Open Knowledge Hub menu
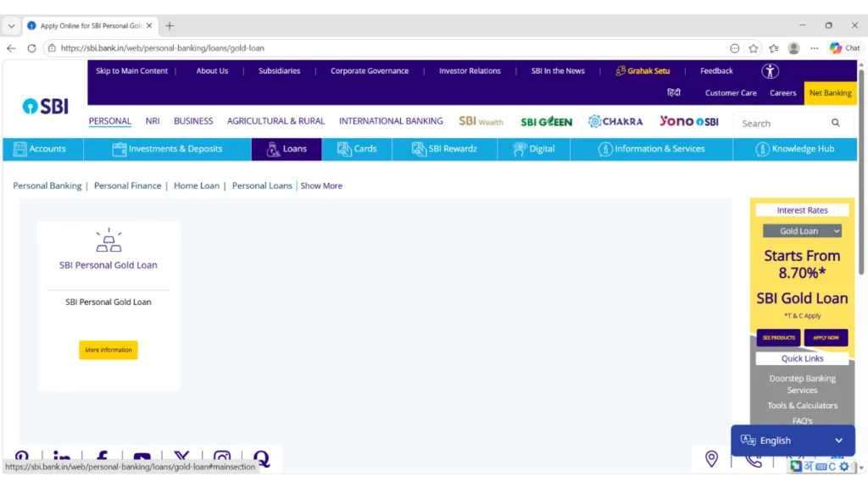This screenshot has width=868, height=488. [795, 149]
